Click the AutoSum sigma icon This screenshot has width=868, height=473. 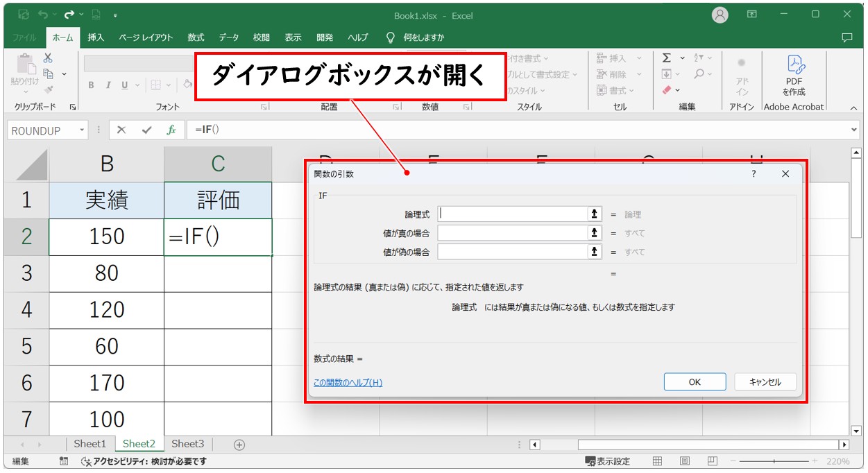tap(667, 58)
